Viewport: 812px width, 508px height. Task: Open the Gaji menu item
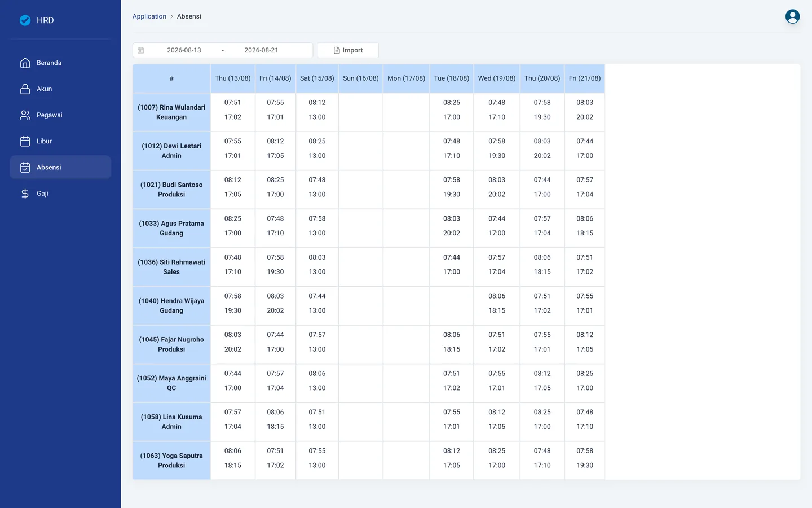[60, 193]
